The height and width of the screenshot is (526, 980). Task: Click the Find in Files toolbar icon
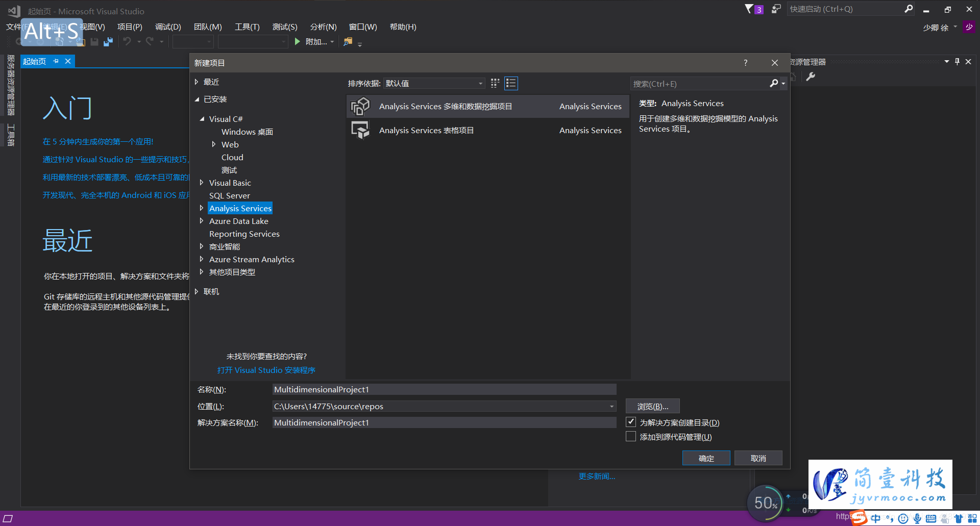pyautogui.click(x=348, y=42)
